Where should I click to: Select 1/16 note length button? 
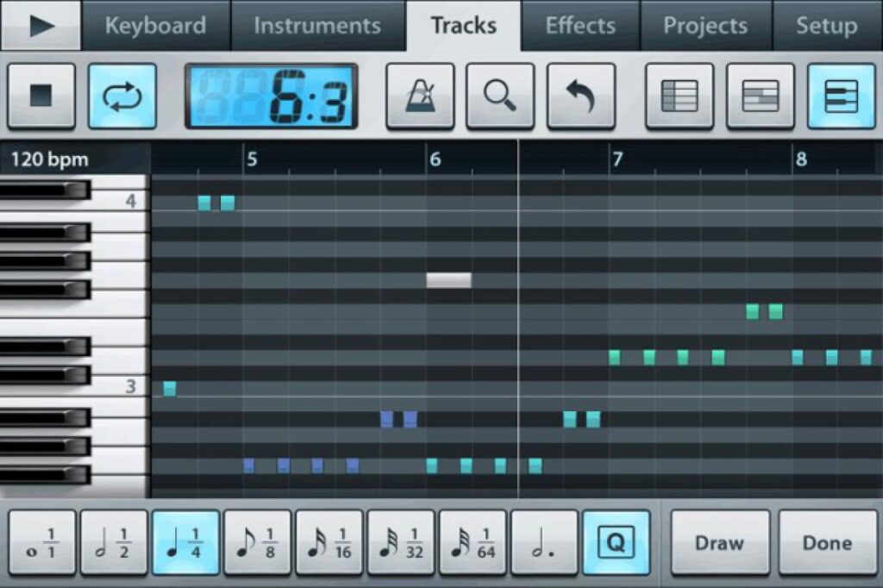click(329, 543)
